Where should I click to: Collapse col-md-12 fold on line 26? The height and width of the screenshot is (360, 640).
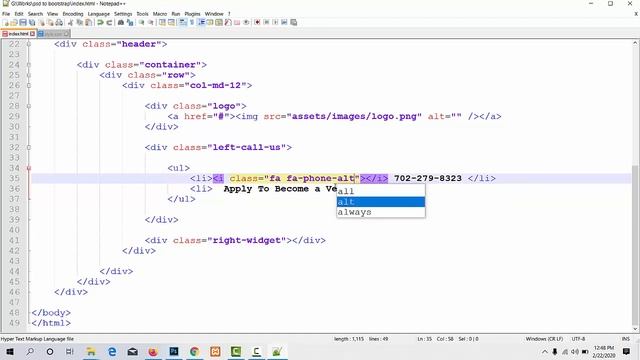pos(29,85)
